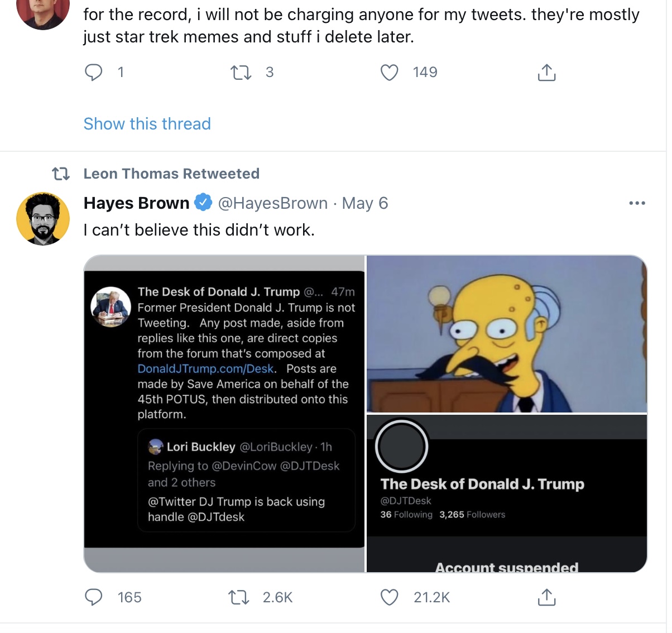Reply to Hayes Brown's tweet
This screenshot has width=672, height=633.
[93, 597]
